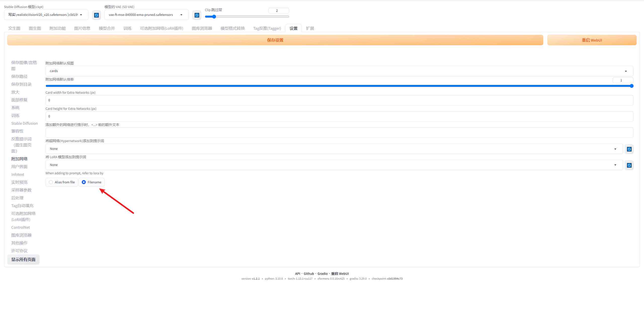This screenshot has height=335, width=644.
Task: Click the refresh icon next to VAE model
Action: pos(196,15)
